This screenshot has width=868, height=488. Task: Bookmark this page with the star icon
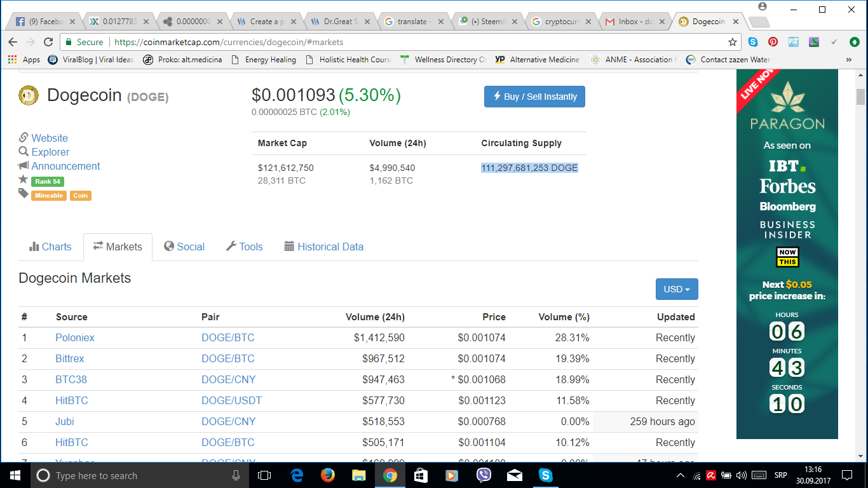[x=733, y=42]
